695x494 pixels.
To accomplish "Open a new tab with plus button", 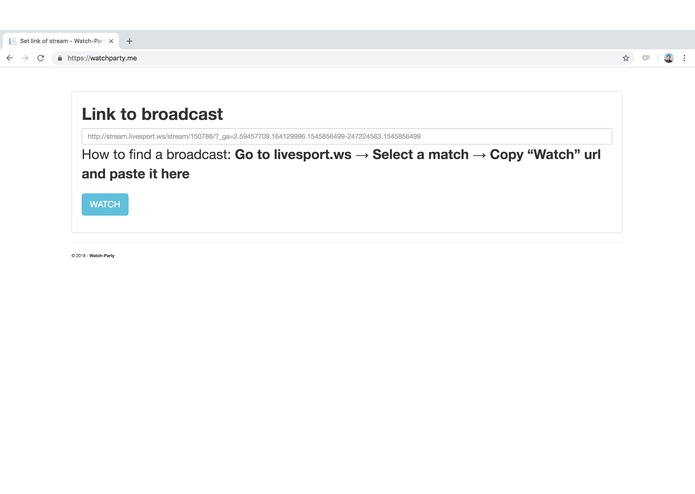I will (x=129, y=41).
